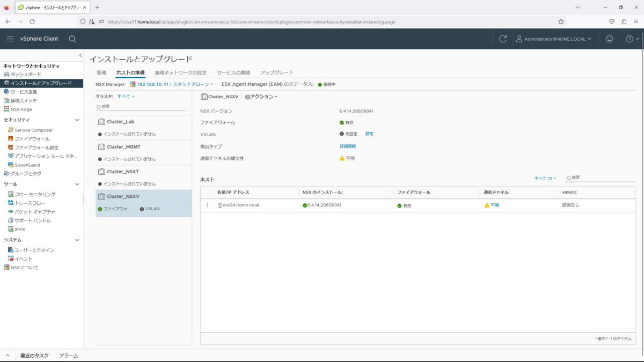Sort by 名前/IP アドレス column header
The width and height of the screenshot is (644, 362).
click(233, 192)
